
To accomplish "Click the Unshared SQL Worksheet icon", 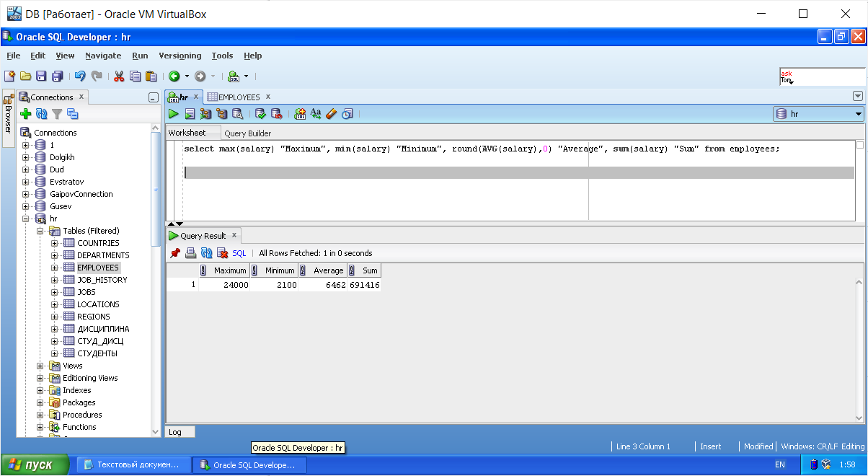I will pos(300,114).
